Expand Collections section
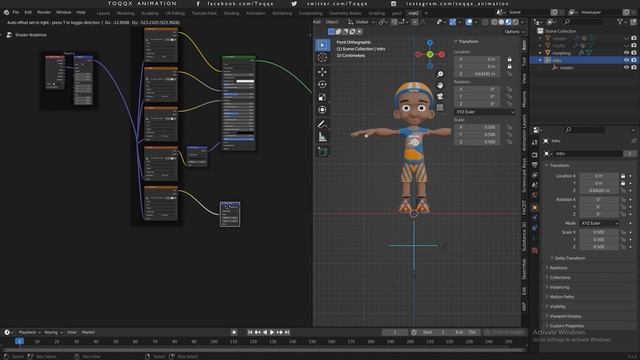 (x=559, y=278)
